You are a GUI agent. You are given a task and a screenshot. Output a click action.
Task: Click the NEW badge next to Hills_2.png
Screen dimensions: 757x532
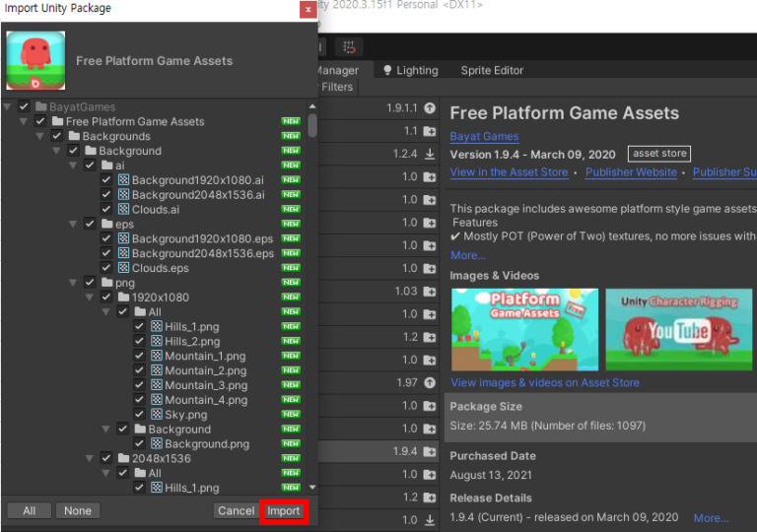(291, 341)
